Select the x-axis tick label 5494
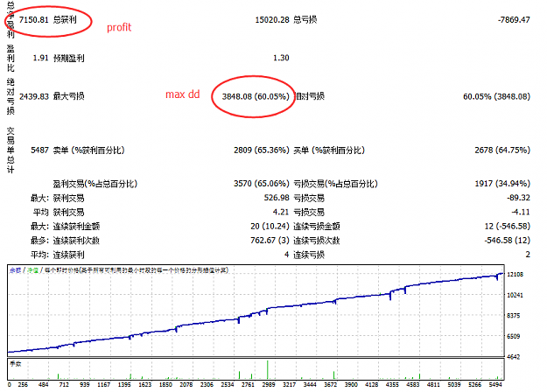The height and width of the screenshot is (392, 547). point(495,384)
